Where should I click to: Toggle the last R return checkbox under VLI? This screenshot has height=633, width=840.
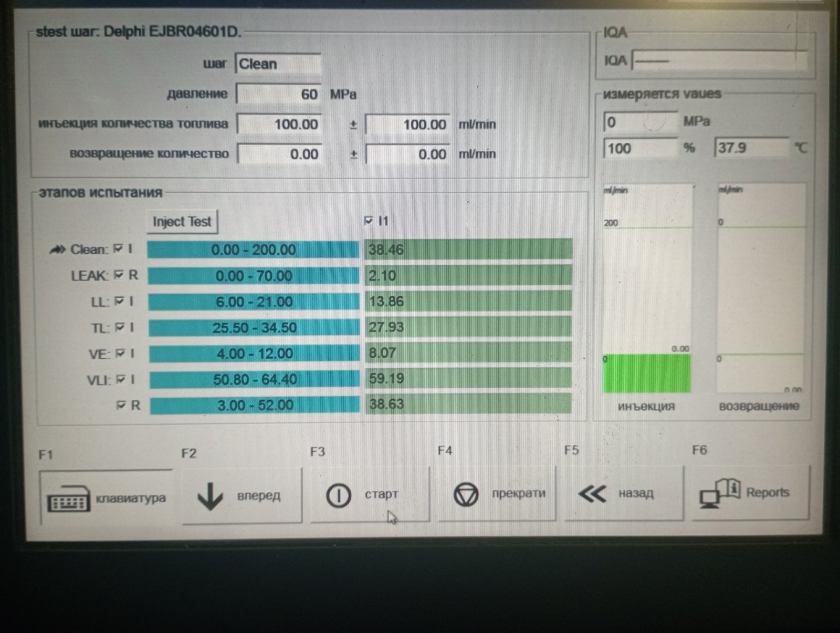(122, 405)
